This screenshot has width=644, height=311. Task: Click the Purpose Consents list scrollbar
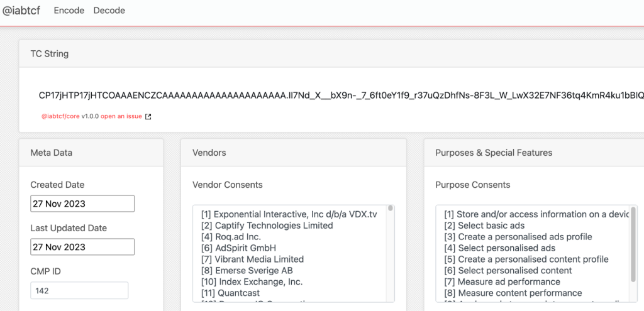click(633, 244)
